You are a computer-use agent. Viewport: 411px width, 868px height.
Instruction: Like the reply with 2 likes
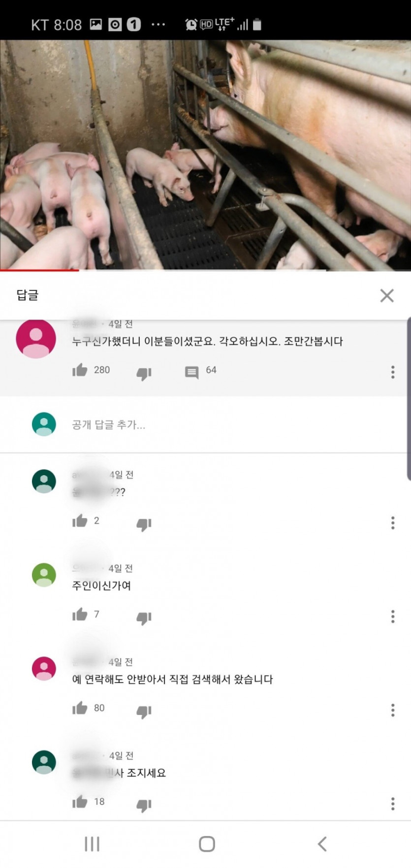click(x=80, y=521)
